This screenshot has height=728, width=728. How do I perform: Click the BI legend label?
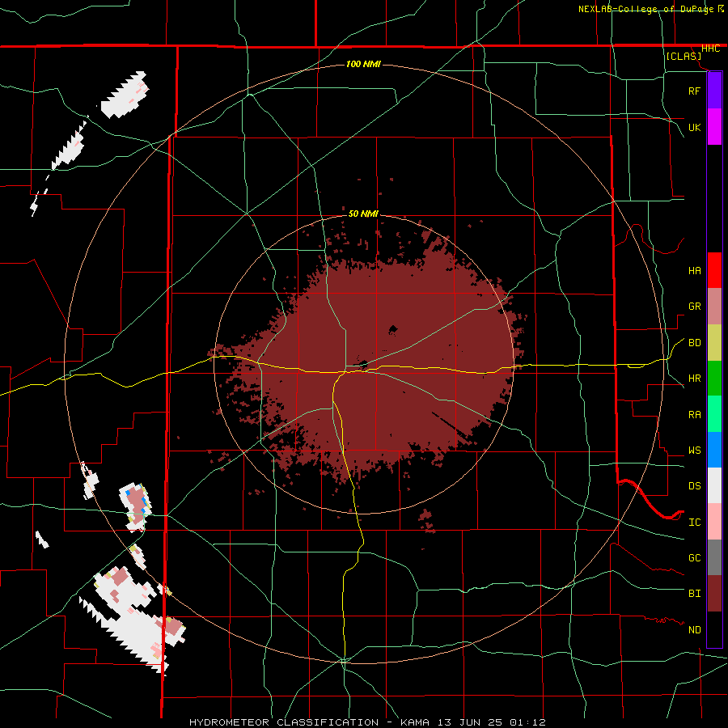[x=694, y=594]
